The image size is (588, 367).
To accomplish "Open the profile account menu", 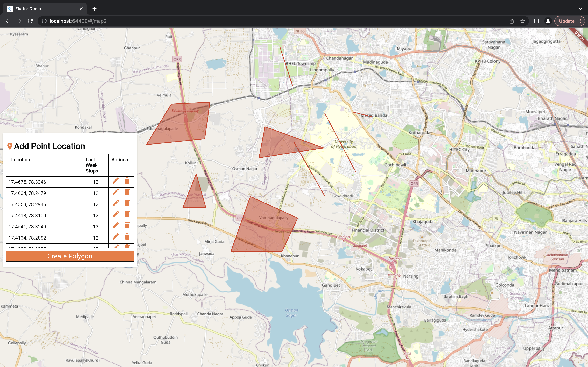I will (x=548, y=21).
